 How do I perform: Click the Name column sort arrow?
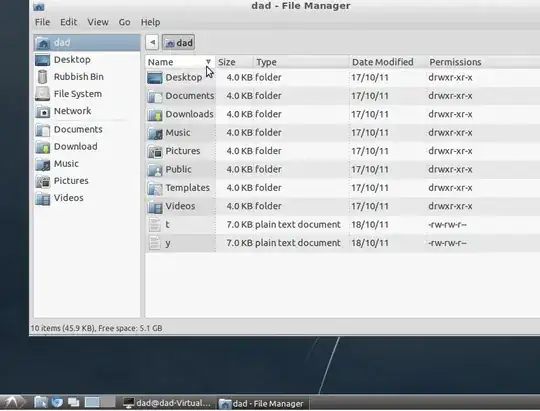click(208, 62)
